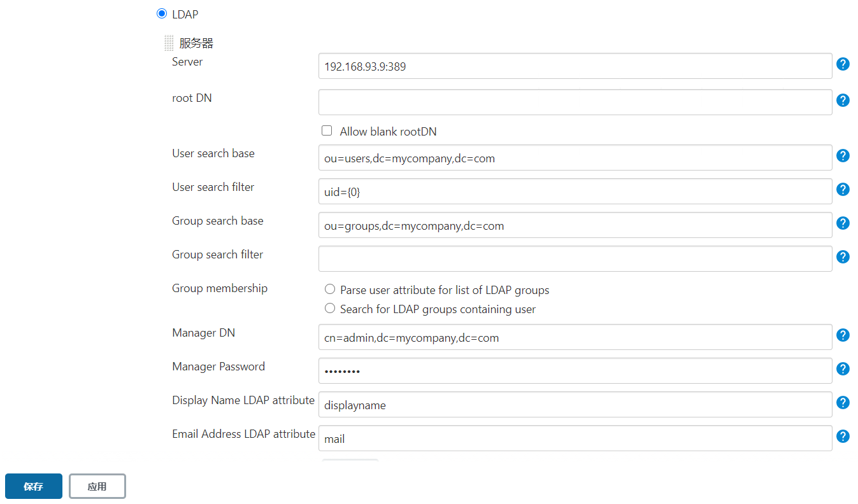Viewport: 858px width, 504px height.
Task: Click the 保存 button
Action: click(x=33, y=486)
